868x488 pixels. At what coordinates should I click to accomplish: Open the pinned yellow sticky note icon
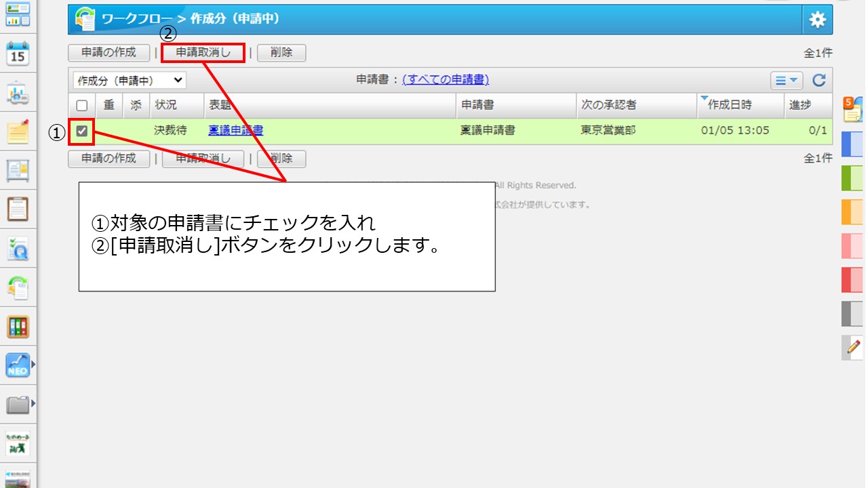18,131
